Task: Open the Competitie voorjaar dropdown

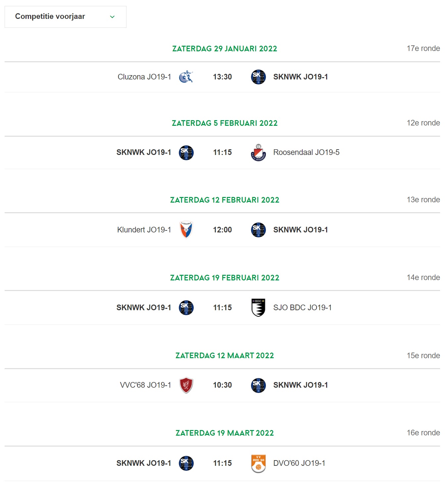Action: point(66,17)
